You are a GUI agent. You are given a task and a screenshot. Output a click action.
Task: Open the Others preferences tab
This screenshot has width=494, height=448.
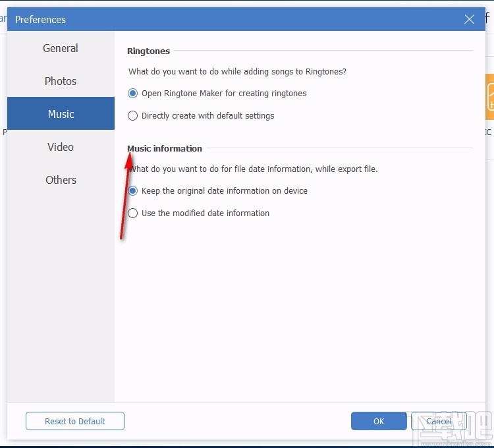tap(61, 180)
